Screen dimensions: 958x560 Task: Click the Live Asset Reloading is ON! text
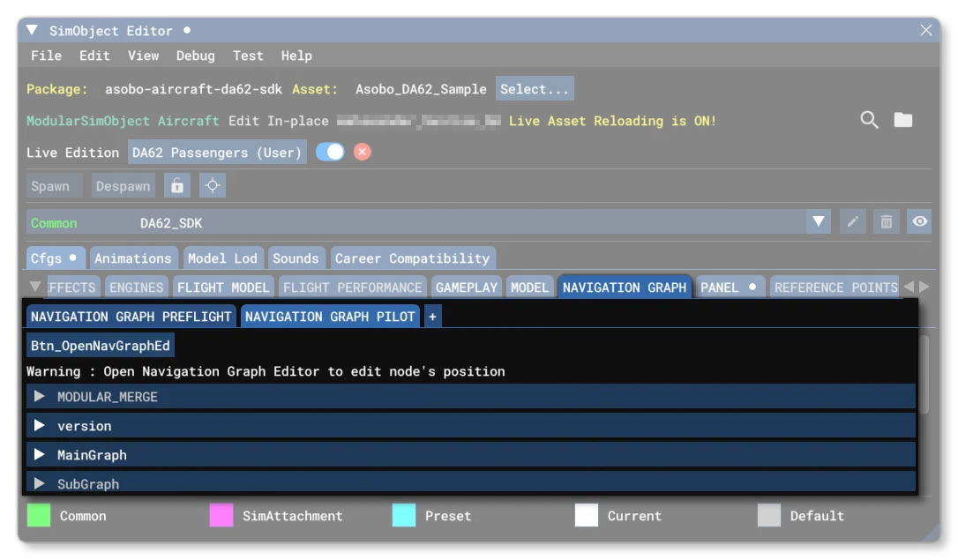(612, 121)
